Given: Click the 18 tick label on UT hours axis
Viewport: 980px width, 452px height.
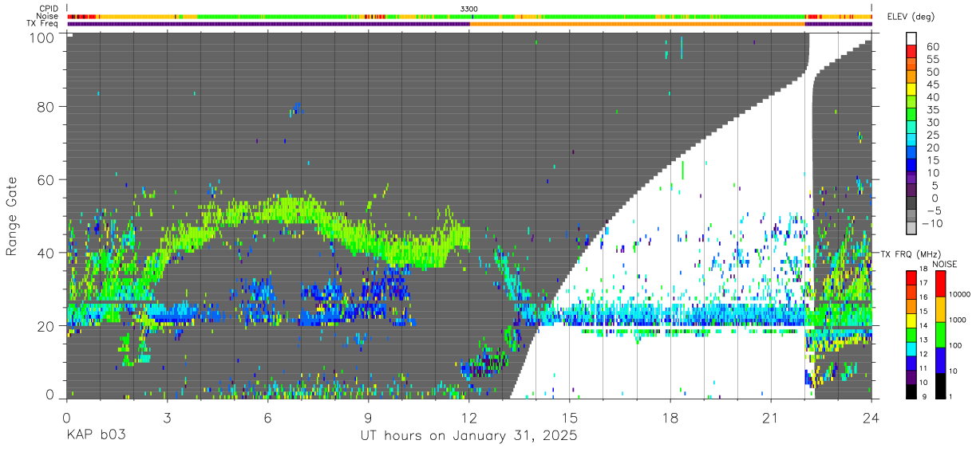Looking at the screenshot, I should [670, 417].
